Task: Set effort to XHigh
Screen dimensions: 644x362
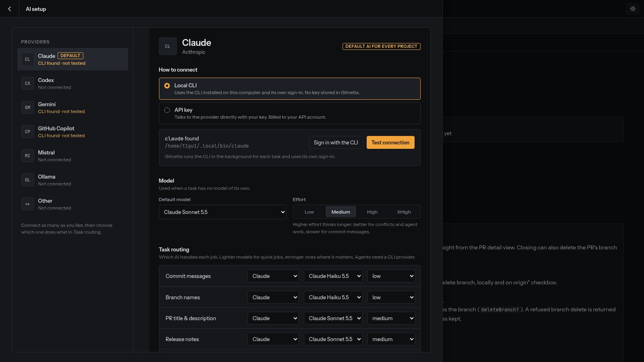Action: [x=404, y=212]
